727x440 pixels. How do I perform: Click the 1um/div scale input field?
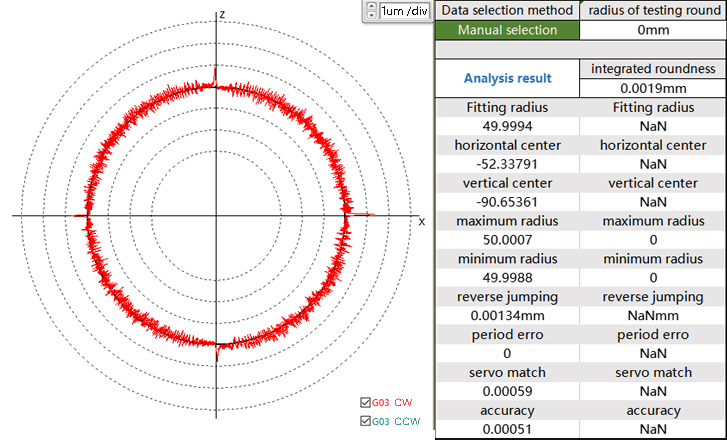pyautogui.click(x=406, y=10)
